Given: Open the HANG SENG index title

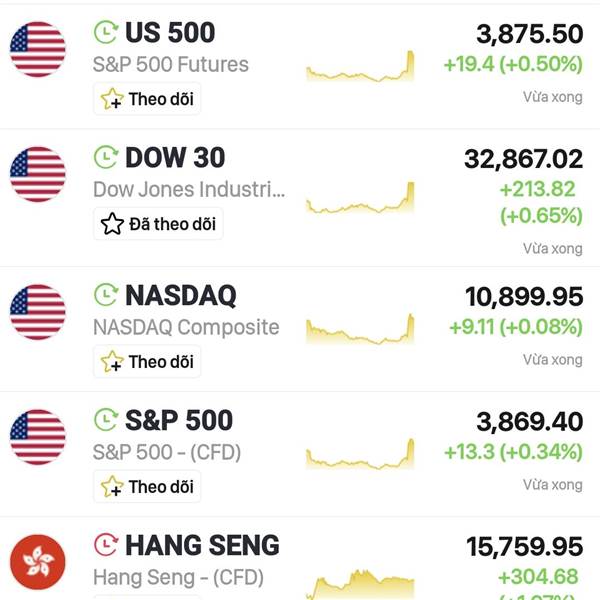Looking at the screenshot, I should [x=202, y=545].
